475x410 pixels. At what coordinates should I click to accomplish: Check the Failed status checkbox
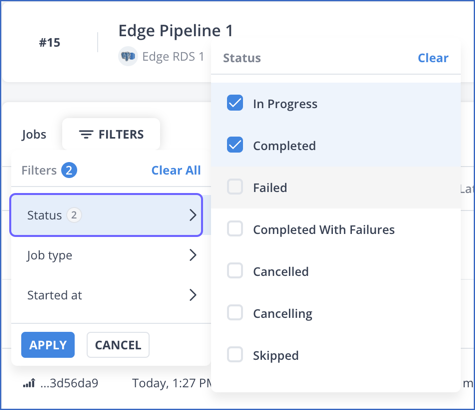click(235, 187)
